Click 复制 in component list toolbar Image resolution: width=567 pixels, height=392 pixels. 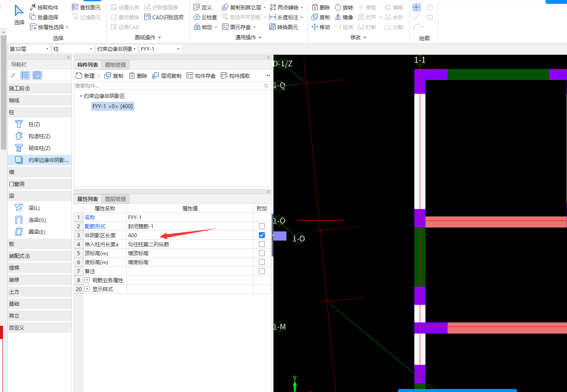coord(114,76)
